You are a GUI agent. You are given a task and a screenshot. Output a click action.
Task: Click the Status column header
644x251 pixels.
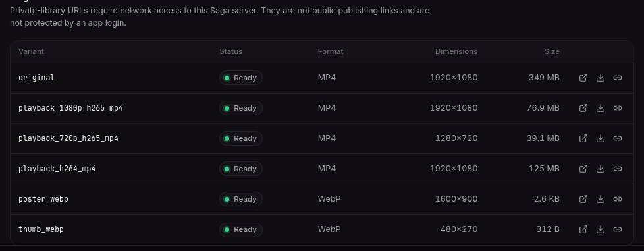pos(231,52)
